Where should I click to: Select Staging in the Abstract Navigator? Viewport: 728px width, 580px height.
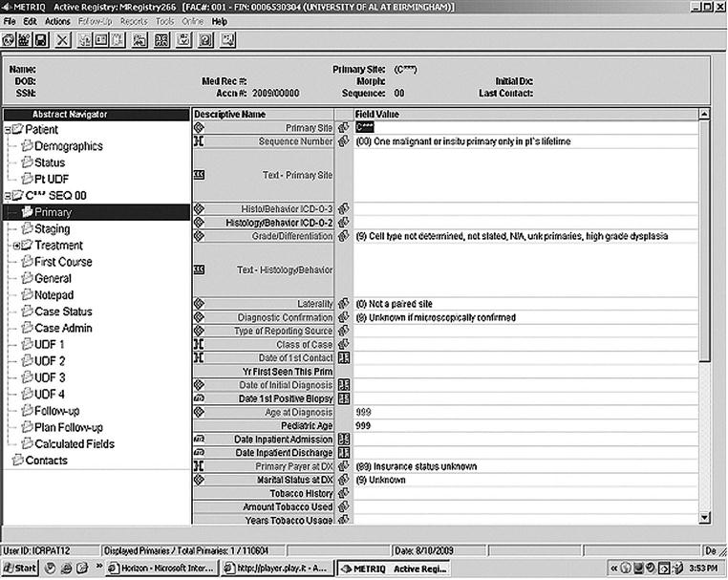[x=52, y=229]
